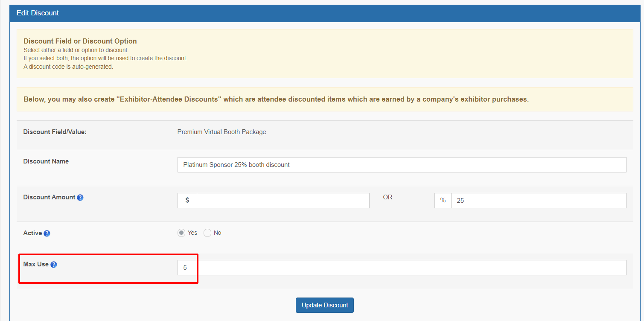Click the Exhibitor-Attendee Discounts notice box
This screenshot has width=644, height=321.
point(325,99)
